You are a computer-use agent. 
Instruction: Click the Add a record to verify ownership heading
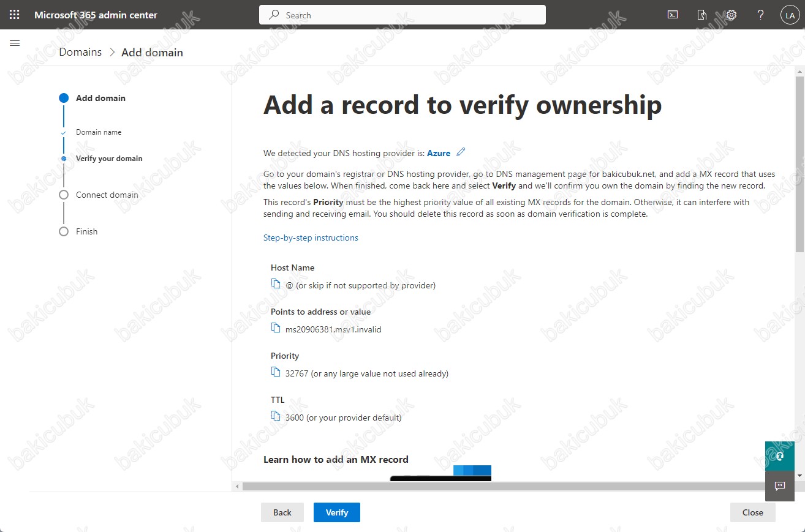463,105
